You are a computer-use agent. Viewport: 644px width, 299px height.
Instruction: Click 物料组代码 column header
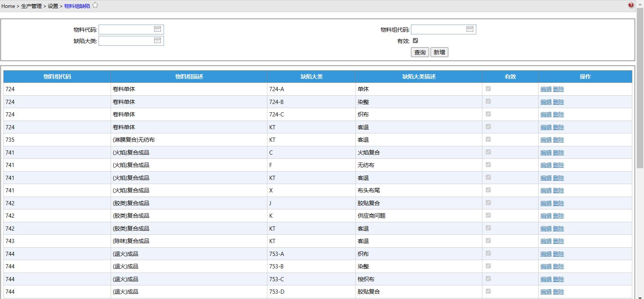pos(57,77)
